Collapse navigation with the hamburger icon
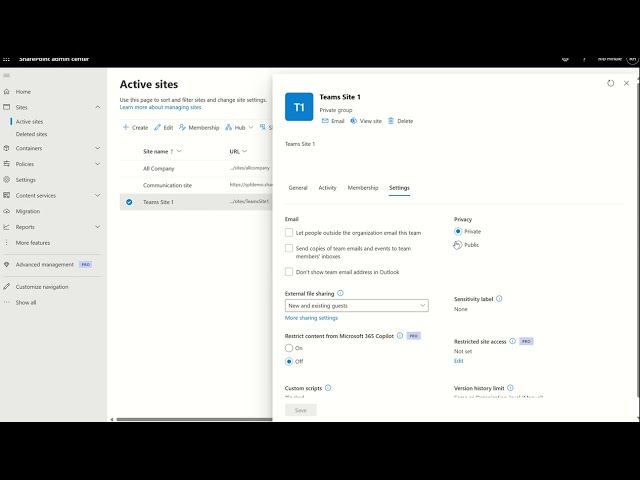This screenshot has width=640, height=480. click(6, 76)
